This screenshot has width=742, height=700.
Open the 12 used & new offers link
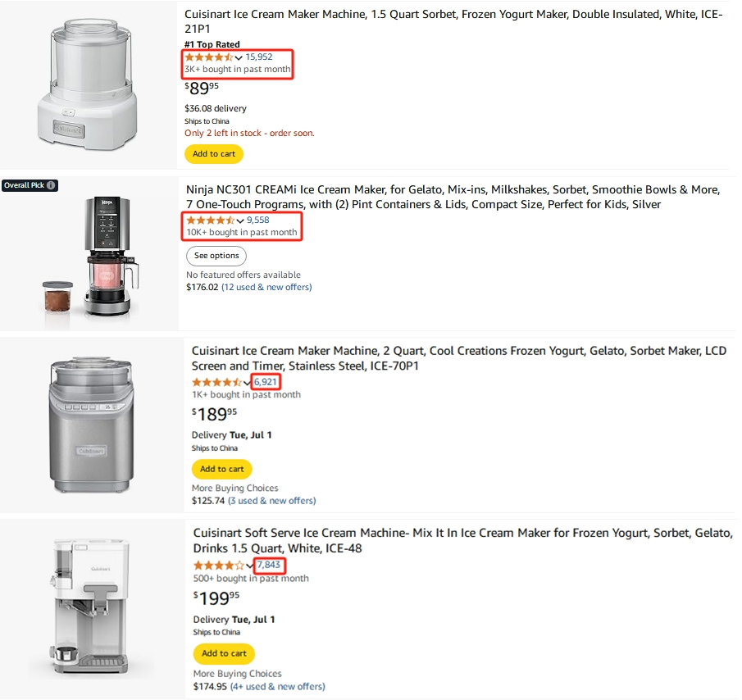click(x=266, y=288)
